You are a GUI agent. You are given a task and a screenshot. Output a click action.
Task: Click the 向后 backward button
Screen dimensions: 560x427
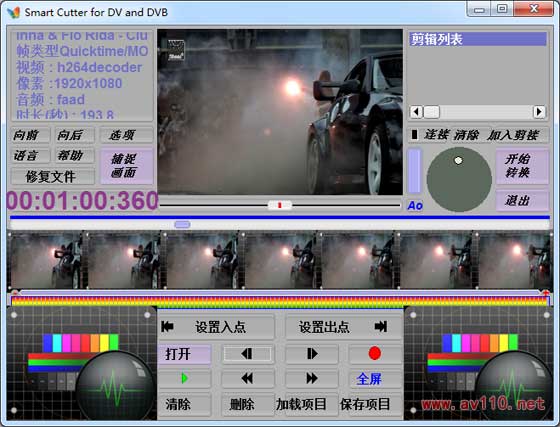tap(74, 135)
